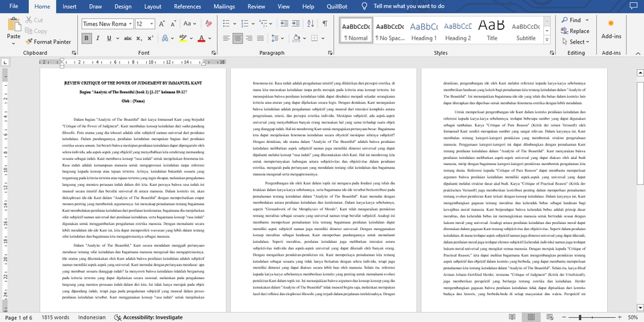The image size is (644, 322).
Task: Click the Replace icon
Action: point(565,31)
